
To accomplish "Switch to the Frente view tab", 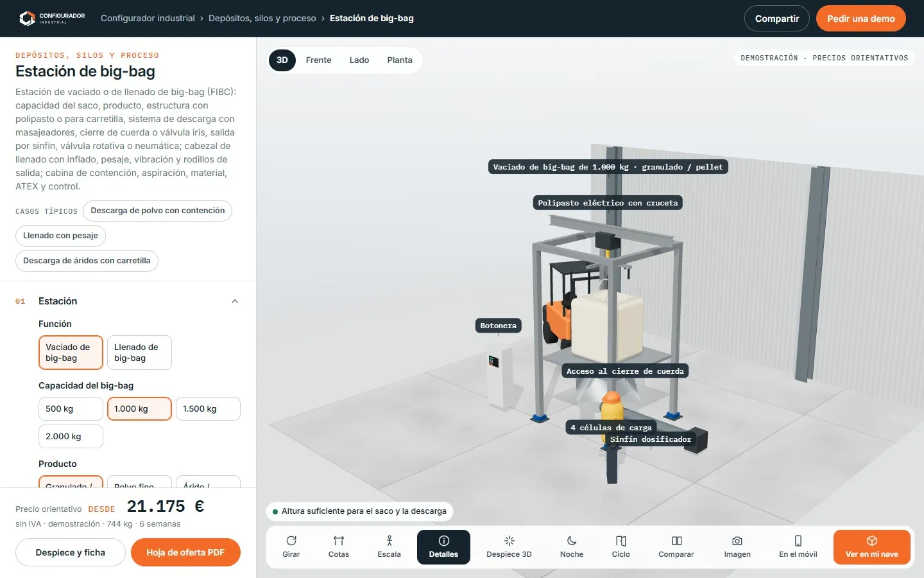I will pos(319,60).
